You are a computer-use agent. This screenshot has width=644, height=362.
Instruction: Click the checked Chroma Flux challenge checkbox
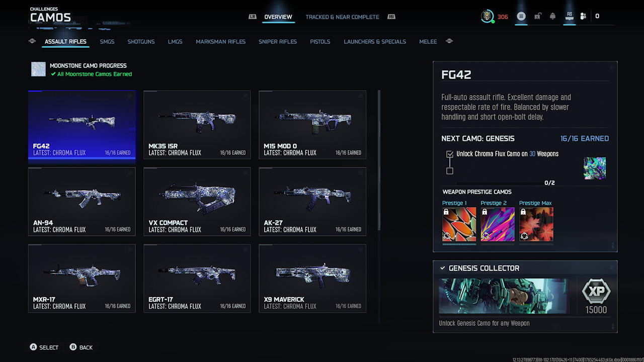(450, 154)
